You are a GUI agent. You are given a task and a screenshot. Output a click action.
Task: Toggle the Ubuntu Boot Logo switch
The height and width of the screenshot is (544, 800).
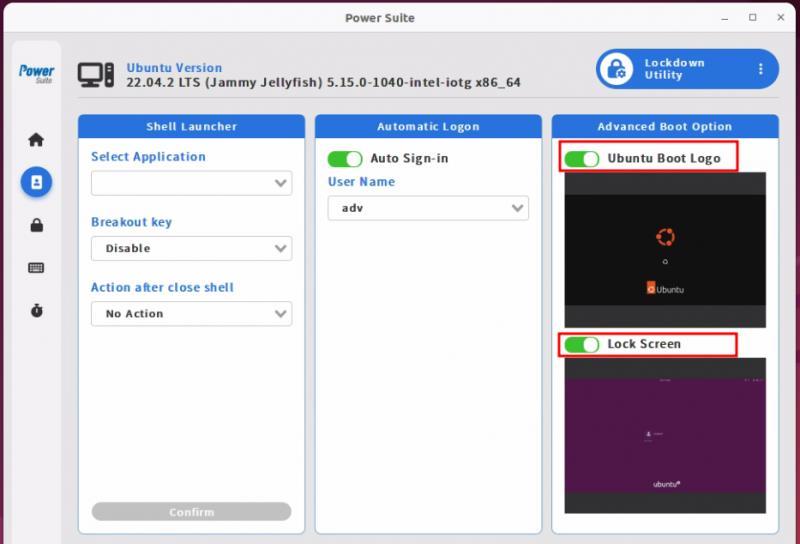point(582,159)
